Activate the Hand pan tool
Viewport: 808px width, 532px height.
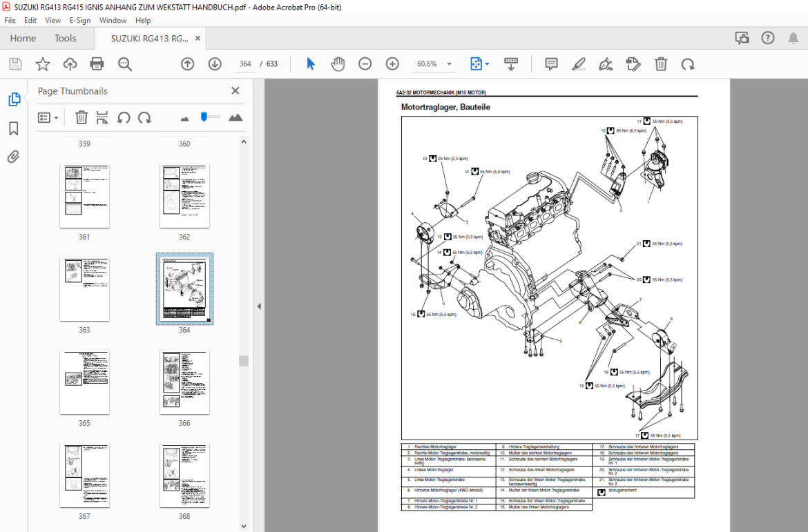click(x=338, y=64)
